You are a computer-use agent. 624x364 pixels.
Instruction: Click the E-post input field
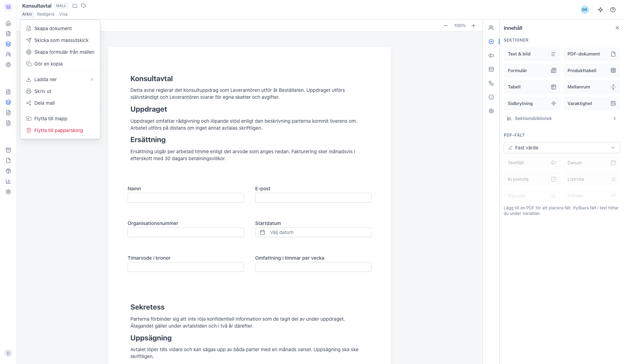click(x=313, y=198)
